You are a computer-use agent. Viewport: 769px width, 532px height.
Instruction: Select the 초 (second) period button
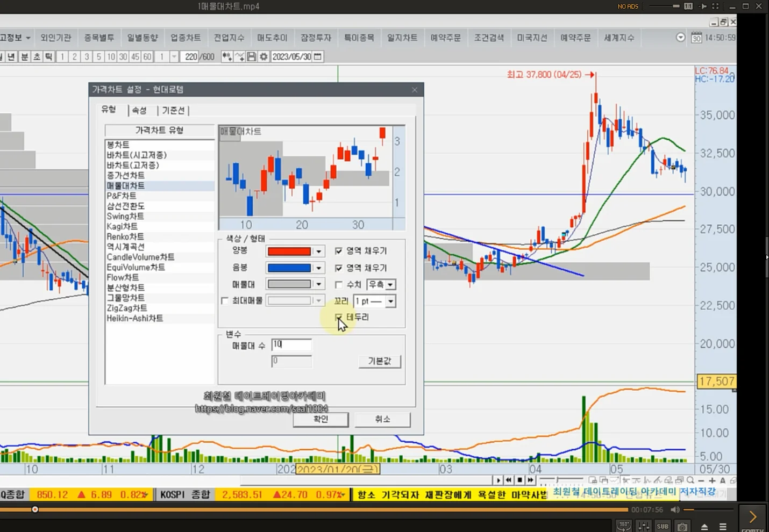click(x=37, y=56)
